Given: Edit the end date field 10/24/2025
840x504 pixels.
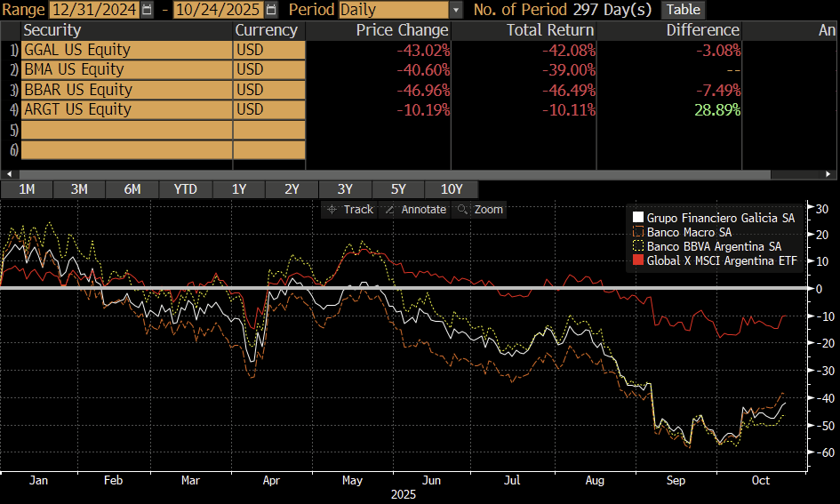Looking at the screenshot, I should (x=219, y=10).
